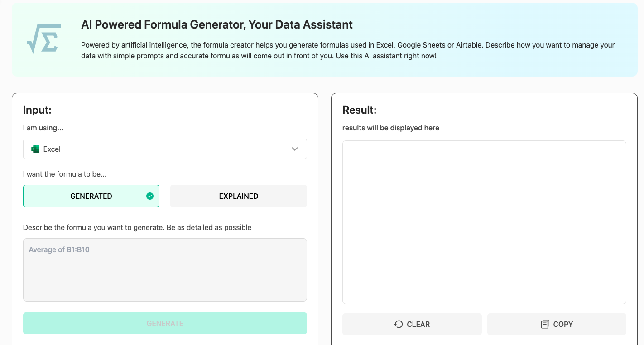Click the "Input:" panel heading

click(37, 110)
